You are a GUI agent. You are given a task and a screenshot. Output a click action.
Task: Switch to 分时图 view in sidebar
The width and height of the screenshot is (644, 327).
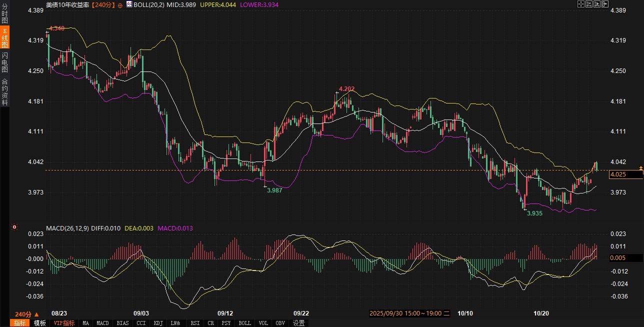click(x=4, y=13)
